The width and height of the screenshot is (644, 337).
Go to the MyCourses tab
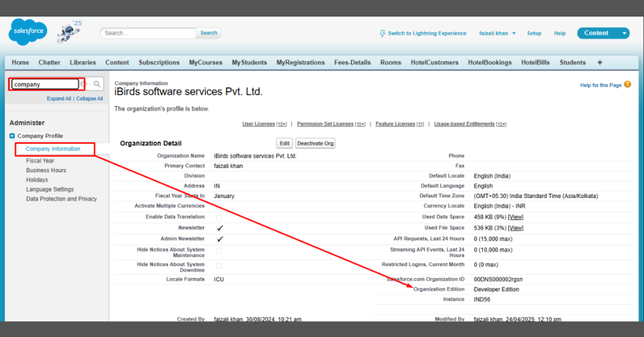[206, 62]
